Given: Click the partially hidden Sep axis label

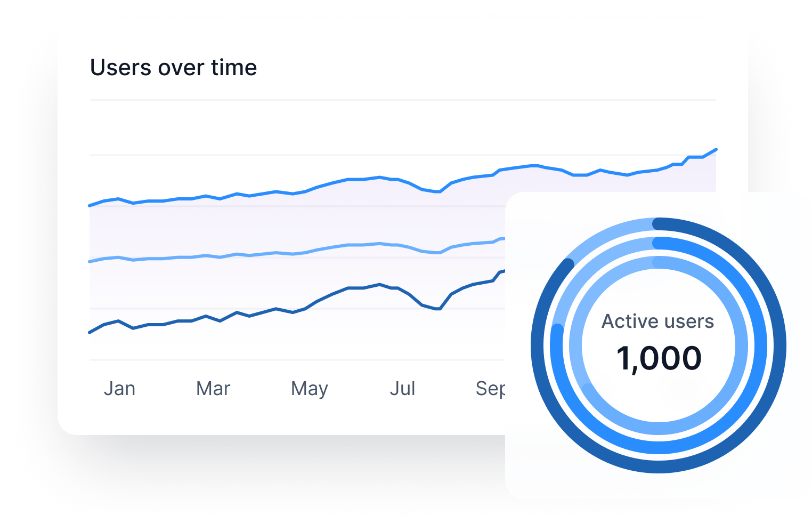Looking at the screenshot, I should [x=490, y=389].
